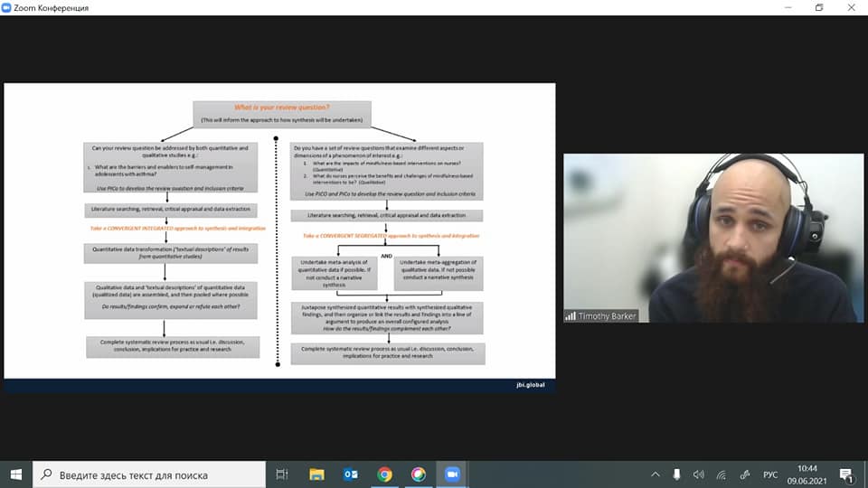Switch input language via the РУС indicator
This screenshot has width=868, height=488.
(x=770, y=474)
